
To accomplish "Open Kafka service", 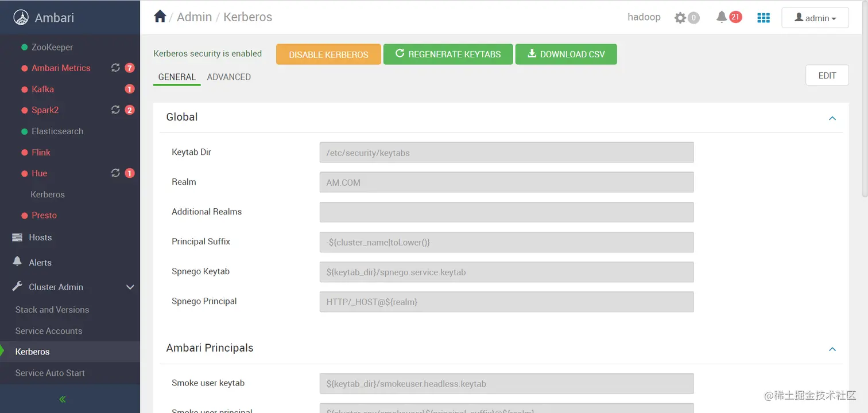I will click(x=42, y=89).
